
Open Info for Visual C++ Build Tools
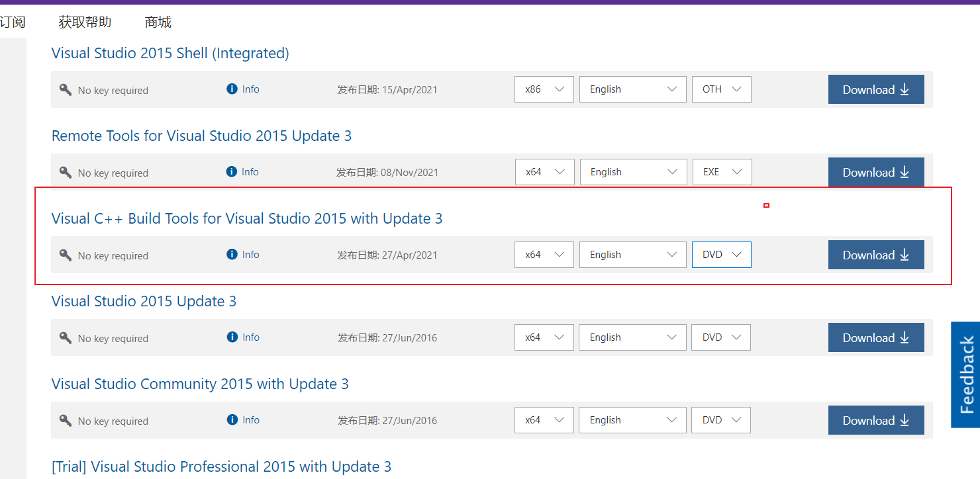pos(242,254)
